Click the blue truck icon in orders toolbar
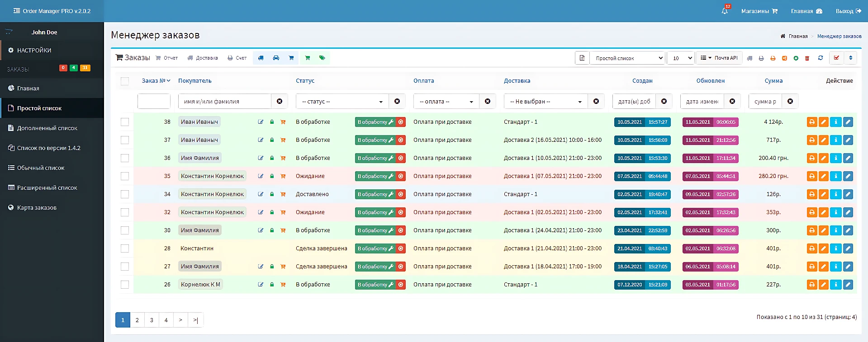The width and height of the screenshot is (868, 342). point(261,58)
